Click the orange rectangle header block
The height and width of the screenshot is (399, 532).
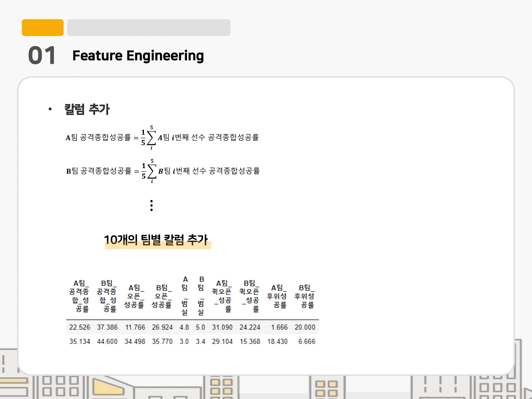[x=43, y=27]
